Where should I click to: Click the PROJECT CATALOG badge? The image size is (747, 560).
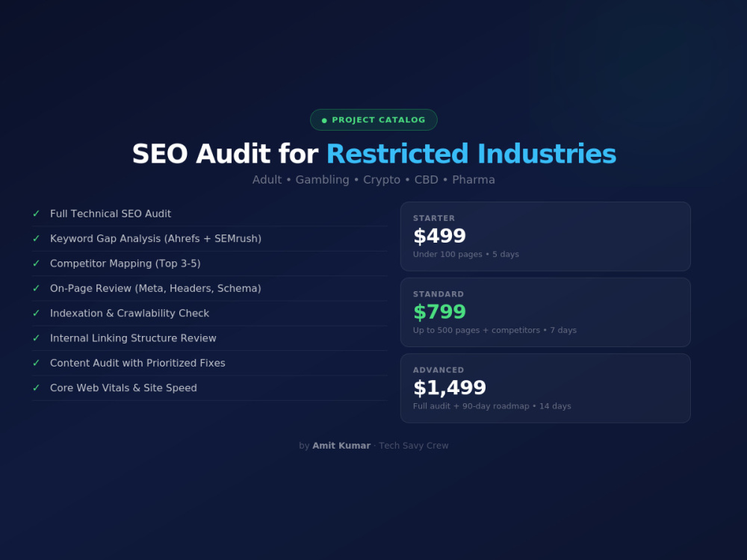point(373,119)
